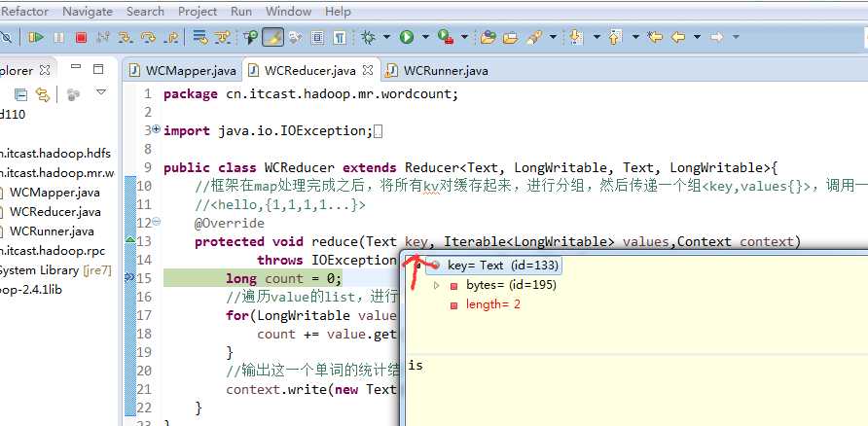Viewport: 868px width, 426px height.
Task: Click the Forward navigation arrow
Action: coord(717,37)
